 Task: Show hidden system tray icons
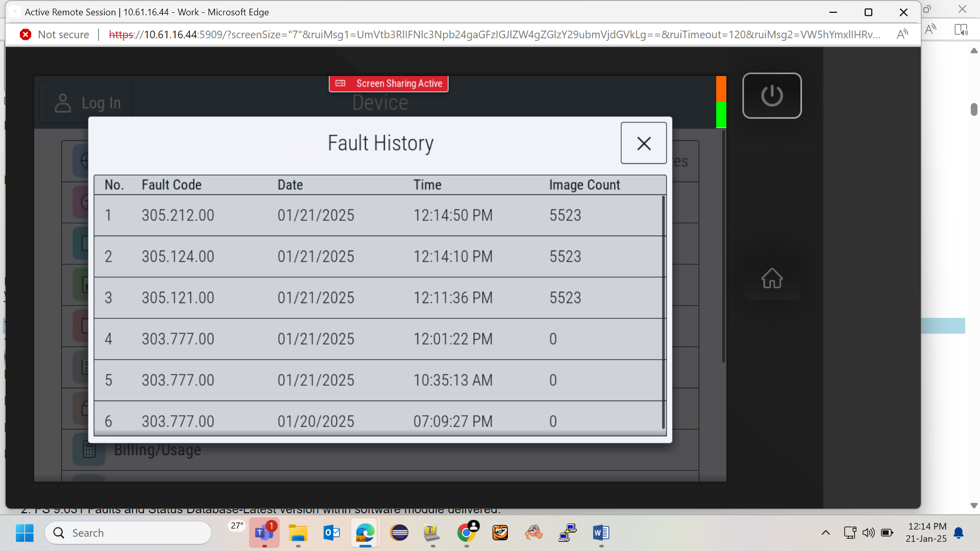tap(825, 533)
